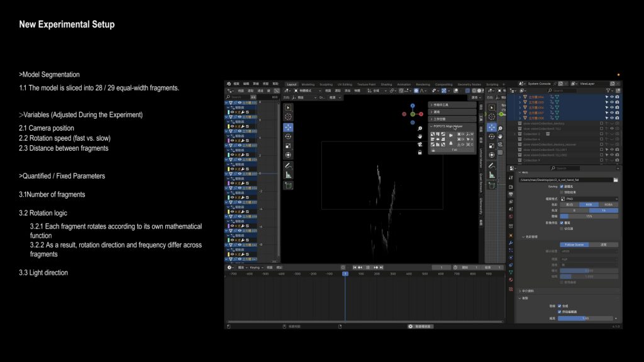Adjust the 15% compression slider
This screenshot has width=644, height=362.
[x=588, y=216]
